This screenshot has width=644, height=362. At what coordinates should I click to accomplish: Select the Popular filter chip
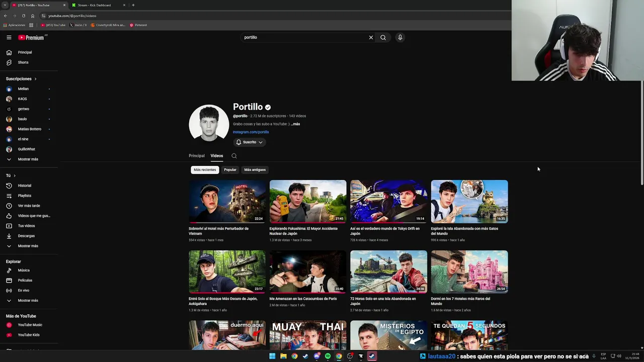coord(230,170)
